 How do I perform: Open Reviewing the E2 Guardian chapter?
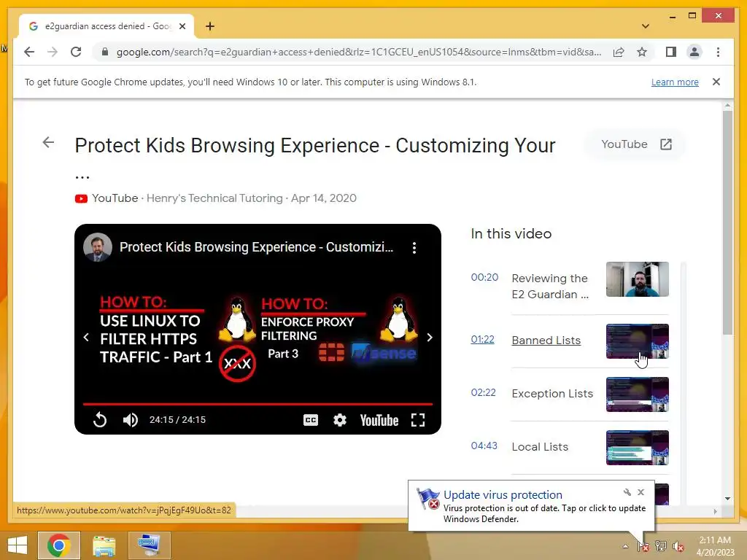[x=550, y=286]
